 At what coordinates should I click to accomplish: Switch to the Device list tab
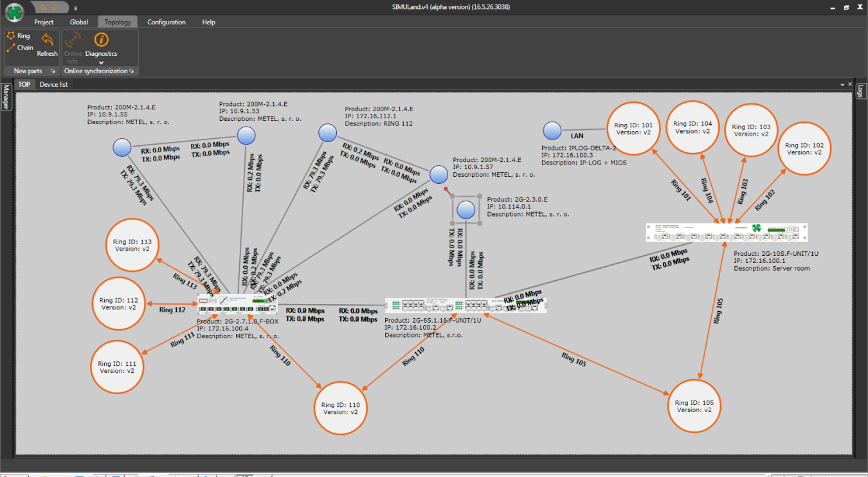[x=53, y=84]
